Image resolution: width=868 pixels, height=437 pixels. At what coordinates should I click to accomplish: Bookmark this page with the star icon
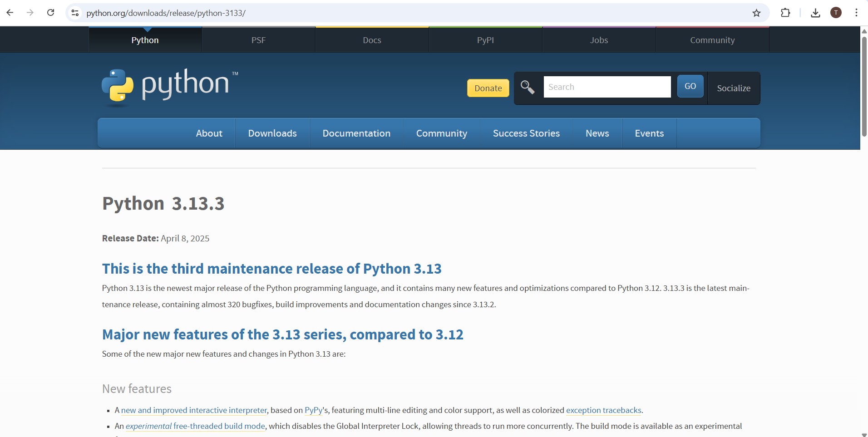756,13
